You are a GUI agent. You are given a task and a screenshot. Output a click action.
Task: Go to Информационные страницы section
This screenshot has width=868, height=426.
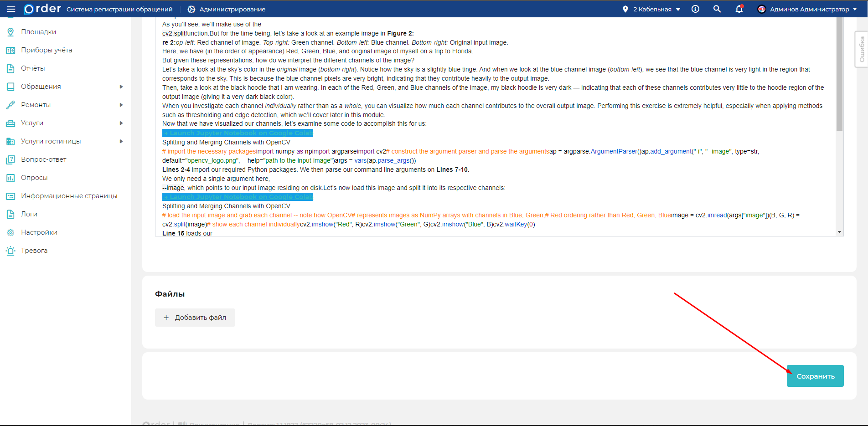(69, 196)
